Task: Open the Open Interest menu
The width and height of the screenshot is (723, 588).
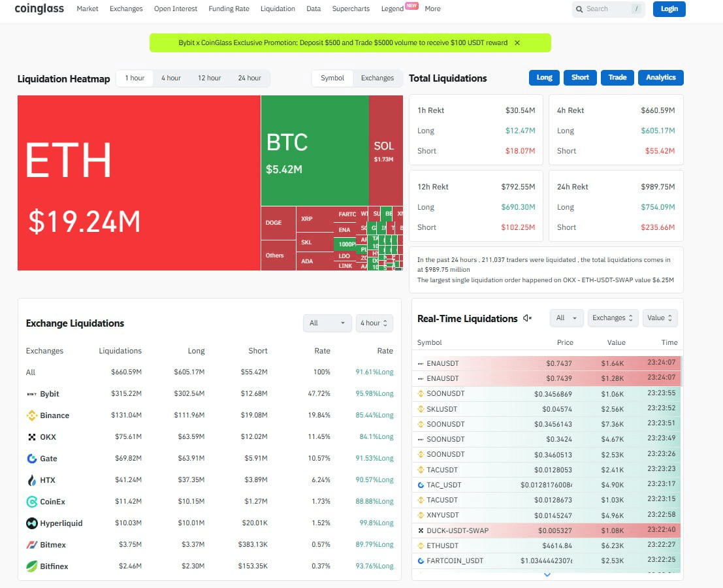Action: pyautogui.click(x=175, y=8)
